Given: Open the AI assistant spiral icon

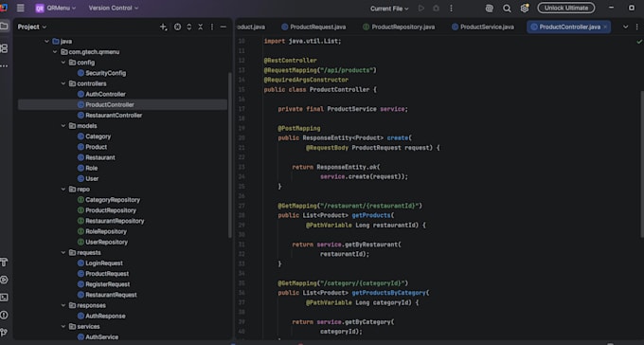Looking at the screenshot, I should pyautogui.click(x=490, y=9).
